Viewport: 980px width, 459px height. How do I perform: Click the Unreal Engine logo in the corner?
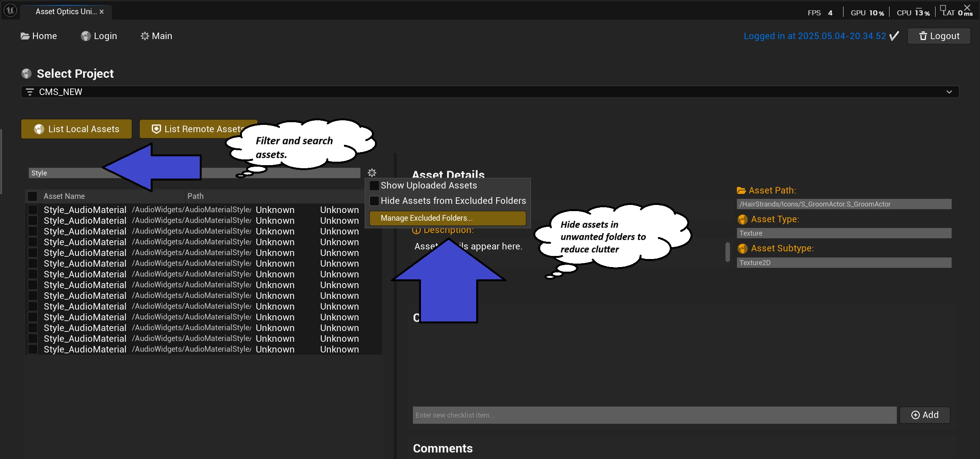pyautogui.click(x=10, y=11)
